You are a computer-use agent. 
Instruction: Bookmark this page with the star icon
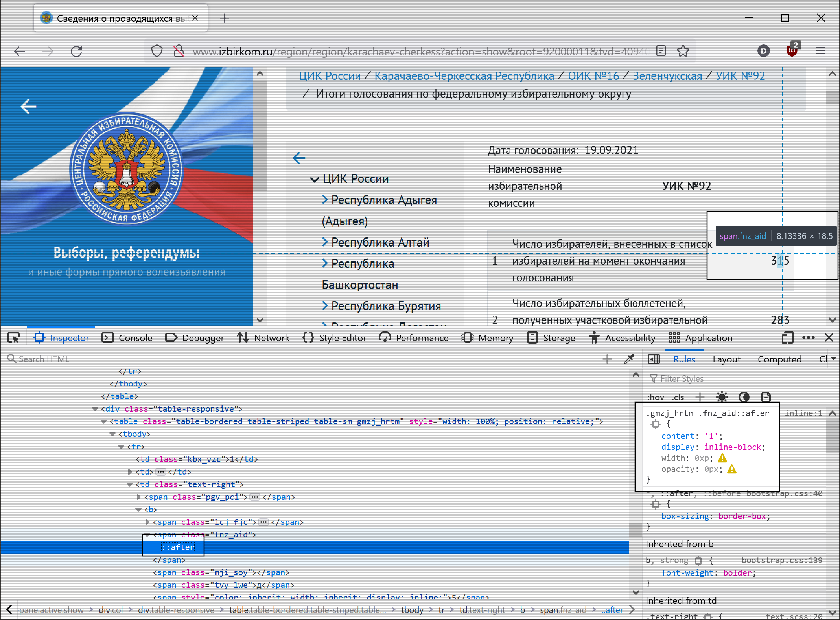(x=683, y=51)
